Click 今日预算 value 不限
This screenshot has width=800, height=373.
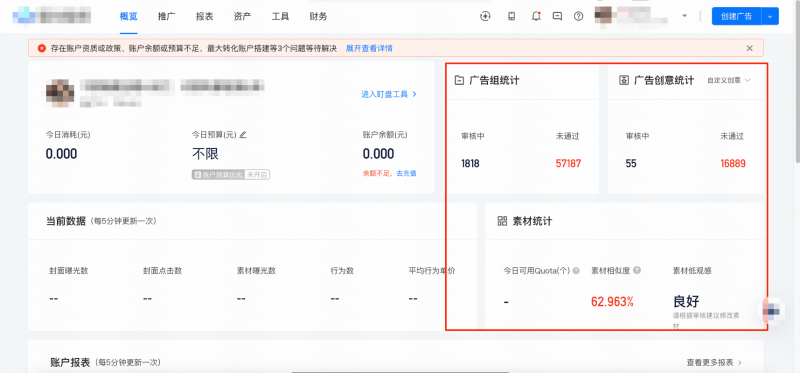click(x=205, y=154)
